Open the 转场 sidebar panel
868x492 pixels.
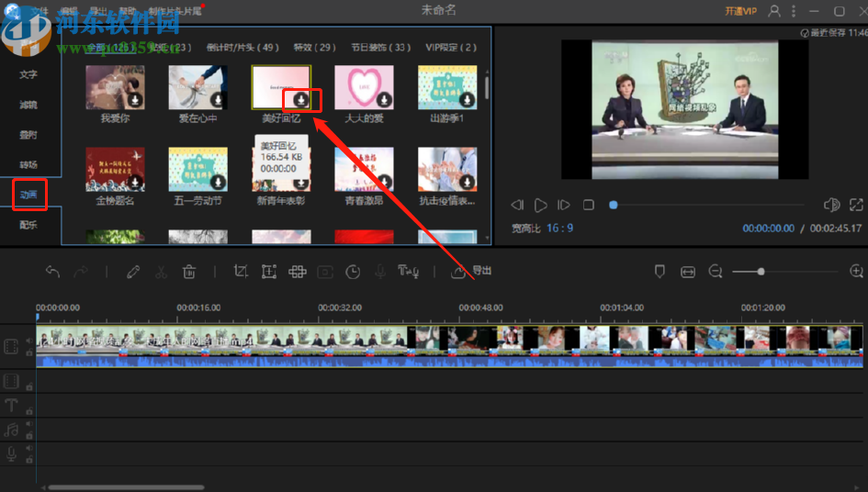28,165
